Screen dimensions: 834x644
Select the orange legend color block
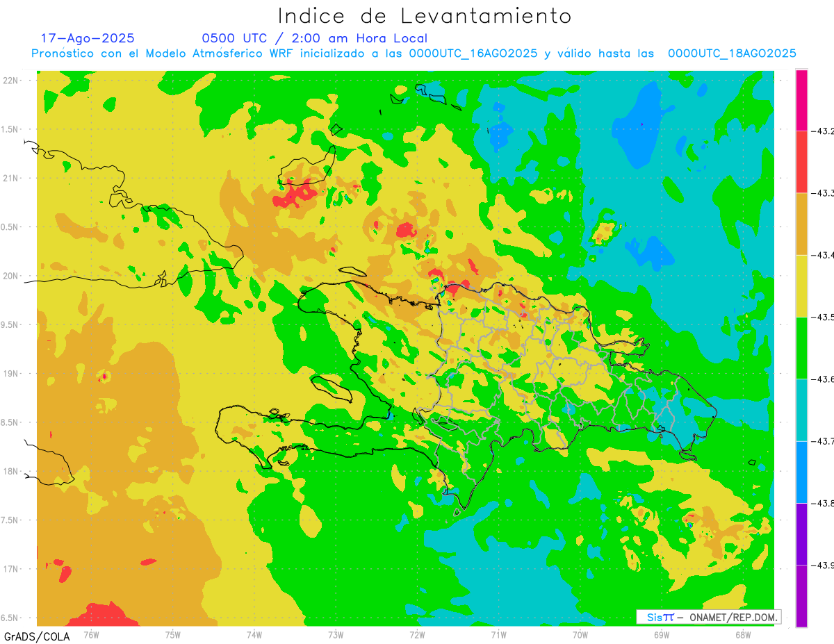[801, 224]
